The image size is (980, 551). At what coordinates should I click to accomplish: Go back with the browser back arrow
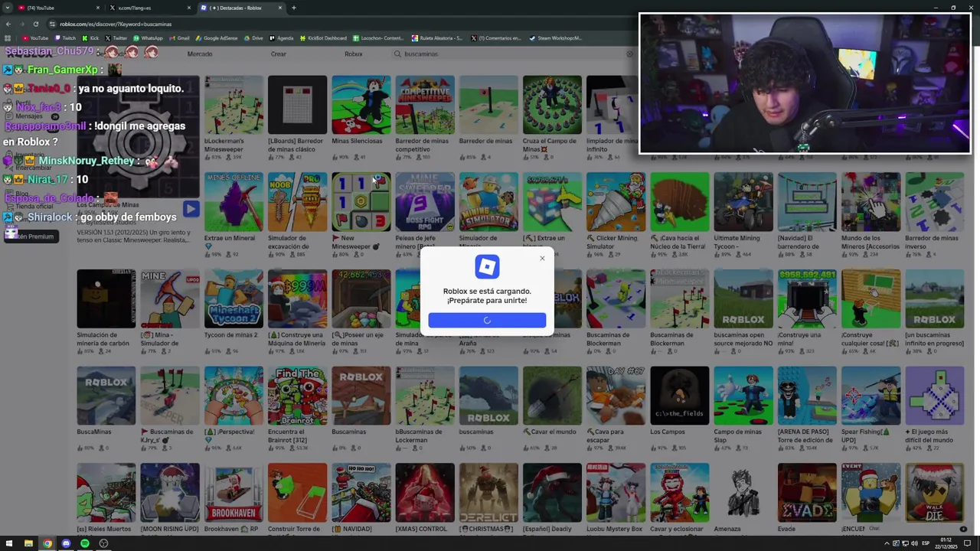[8, 24]
